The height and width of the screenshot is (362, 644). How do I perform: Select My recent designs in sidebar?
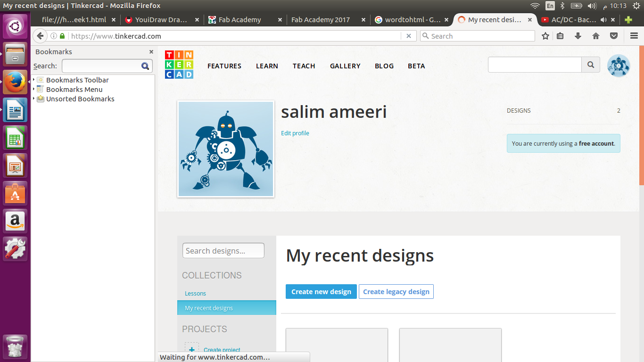227,308
